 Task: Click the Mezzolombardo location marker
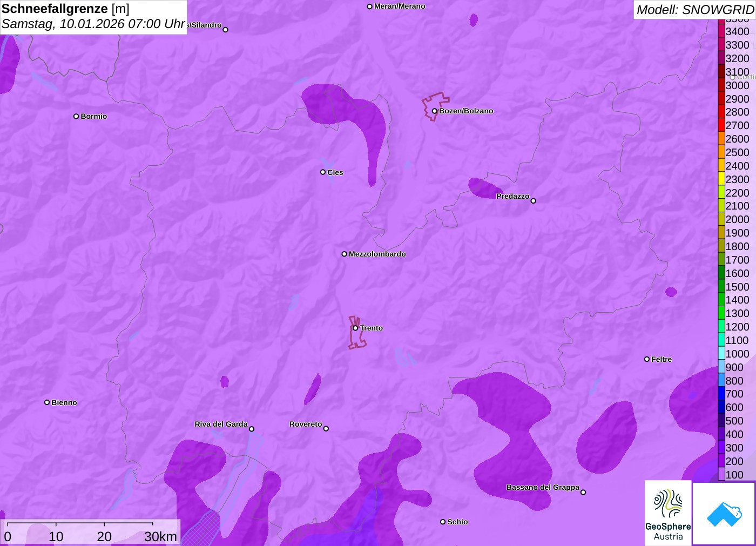click(x=345, y=254)
